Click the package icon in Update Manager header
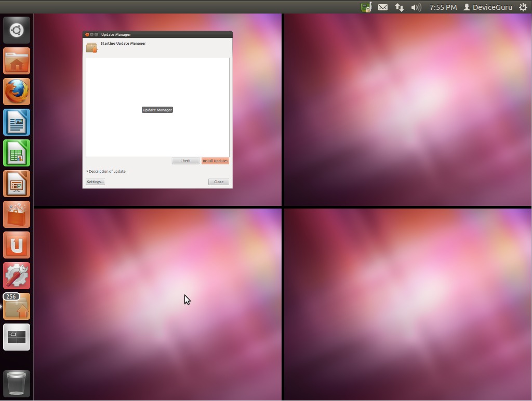 pos(91,47)
